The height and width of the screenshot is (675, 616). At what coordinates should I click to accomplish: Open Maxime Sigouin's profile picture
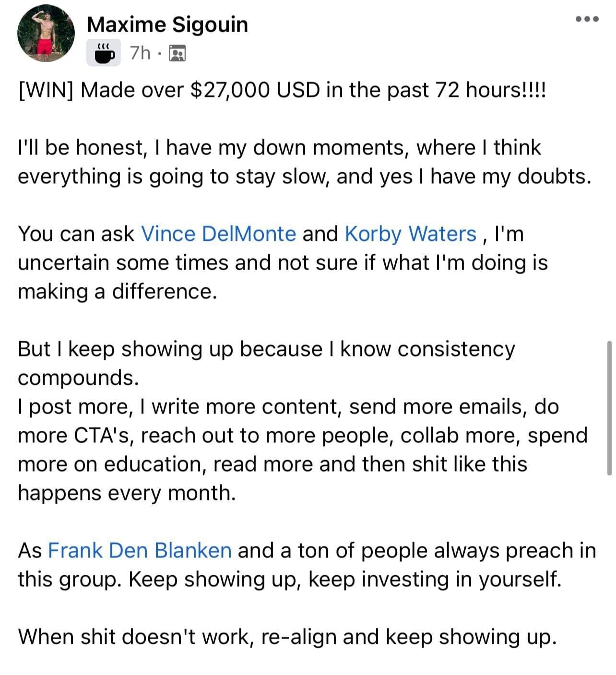click(46, 33)
